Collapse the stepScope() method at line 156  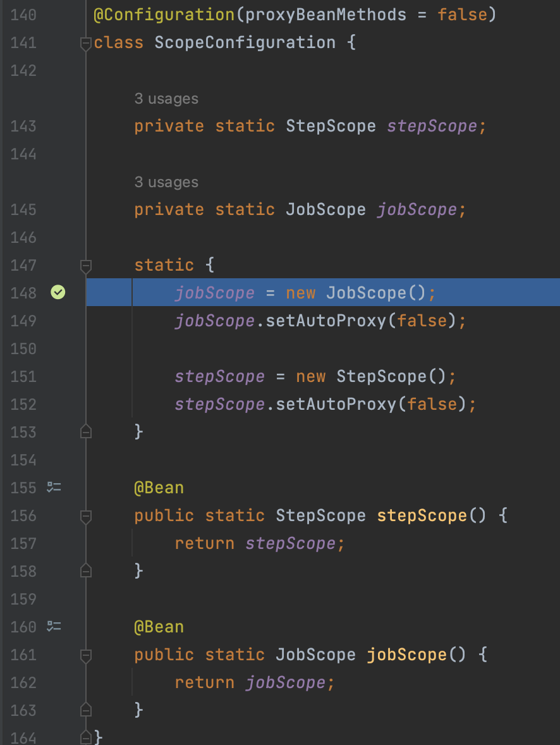click(86, 517)
